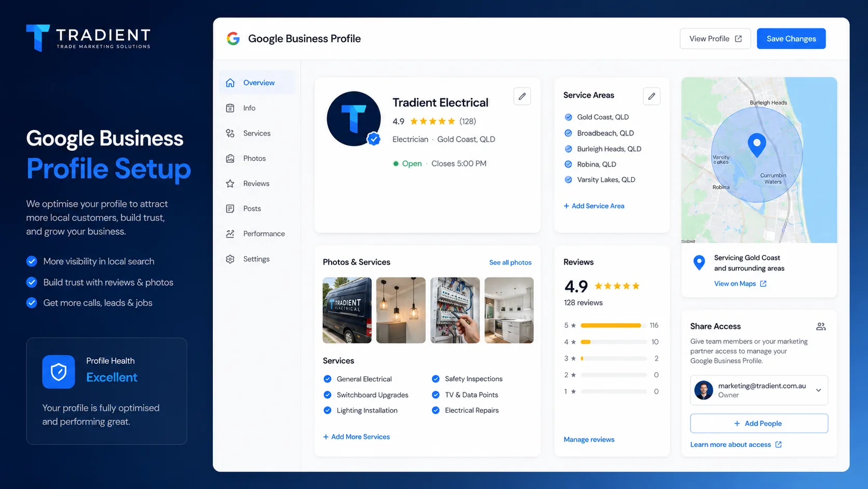Click the See all photos link
Viewport: 868px width, 489px height.
coord(510,262)
